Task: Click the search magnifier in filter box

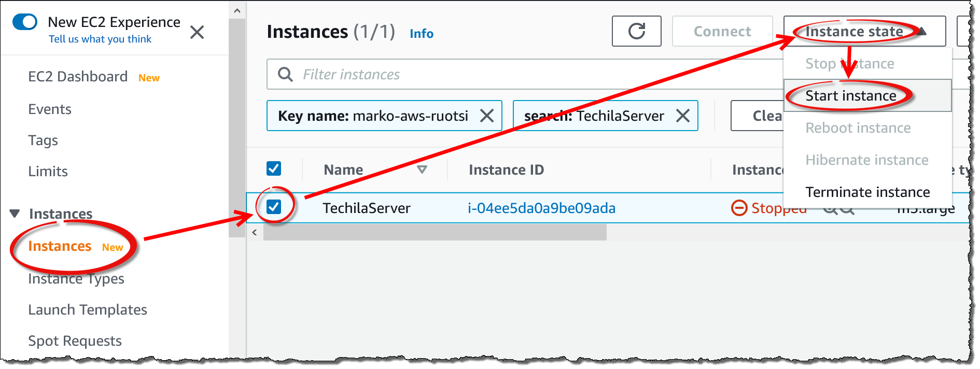Action: [285, 75]
